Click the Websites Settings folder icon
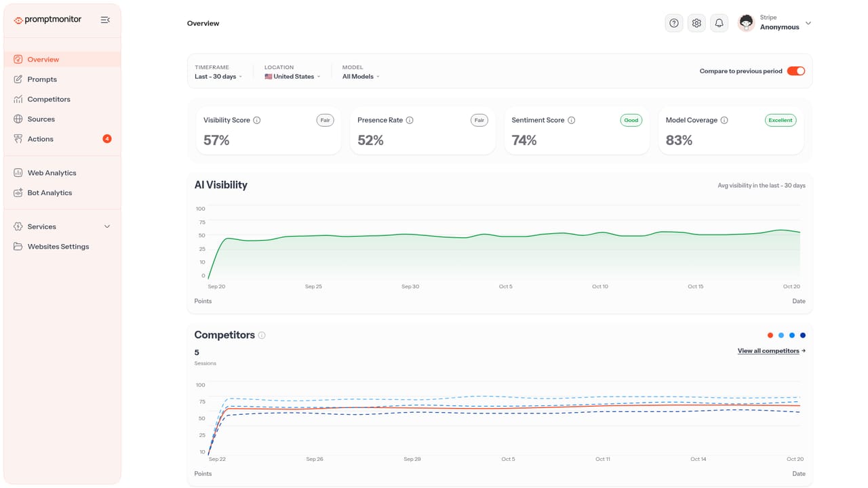Viewport: 868px width, 488px height. [x=18, y=247]
